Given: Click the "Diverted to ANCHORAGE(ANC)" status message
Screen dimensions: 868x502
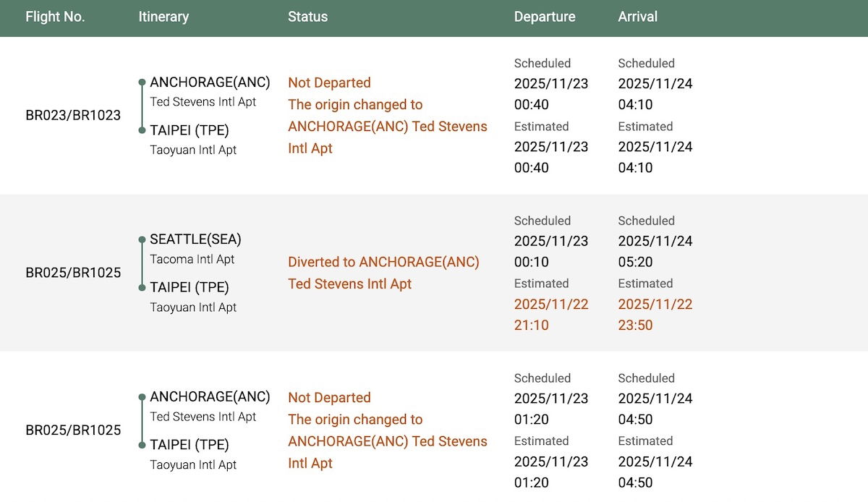Looking at the screenshot, I should pyautogui.click(x=383, y=262).
